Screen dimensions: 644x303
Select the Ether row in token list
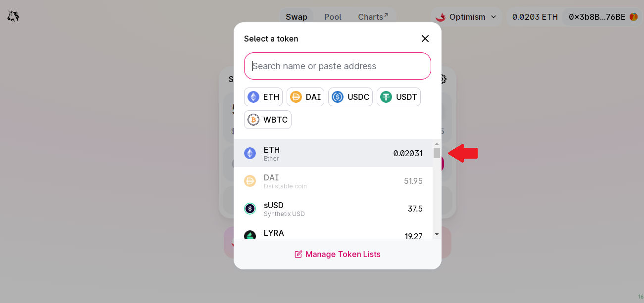click(333, 153)
